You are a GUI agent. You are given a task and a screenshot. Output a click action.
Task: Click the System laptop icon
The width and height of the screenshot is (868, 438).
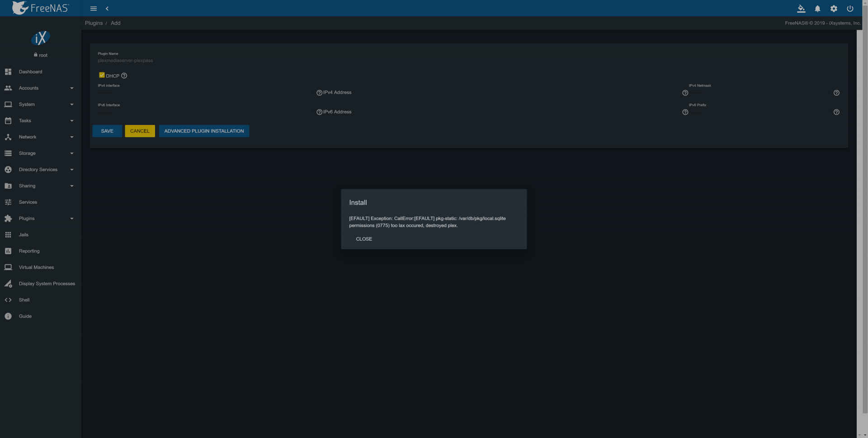click(8, 105)
